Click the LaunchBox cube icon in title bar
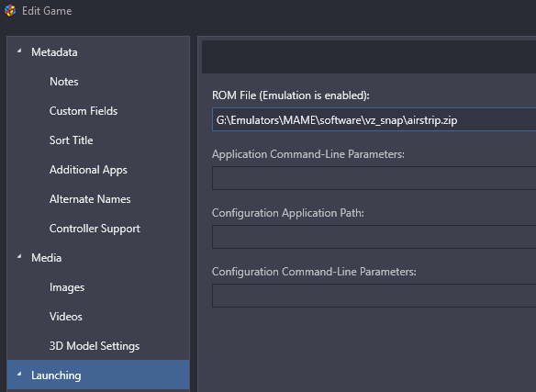Image resolution: width=536 pixels, height=392 pixels. tap(10, 11)
